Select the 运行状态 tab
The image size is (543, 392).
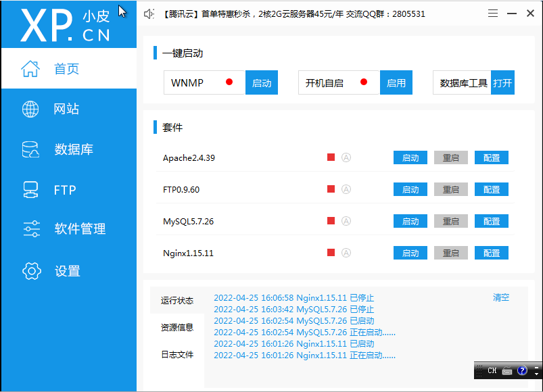[x=177, y=300]
